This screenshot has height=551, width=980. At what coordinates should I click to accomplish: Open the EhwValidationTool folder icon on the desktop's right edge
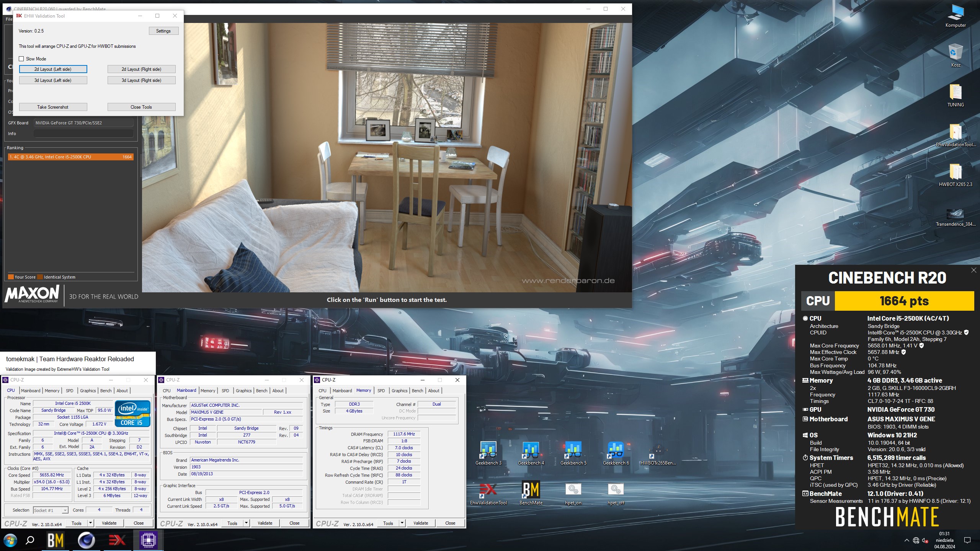[x=955, y=135]
